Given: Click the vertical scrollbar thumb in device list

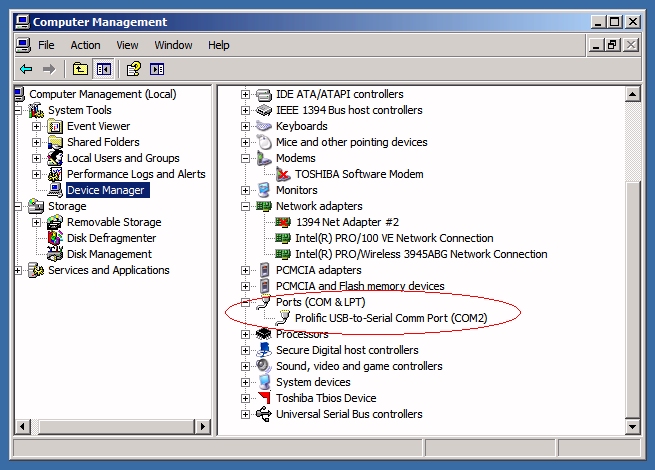Looking at the screenshot, I should [x=632, y=299].
